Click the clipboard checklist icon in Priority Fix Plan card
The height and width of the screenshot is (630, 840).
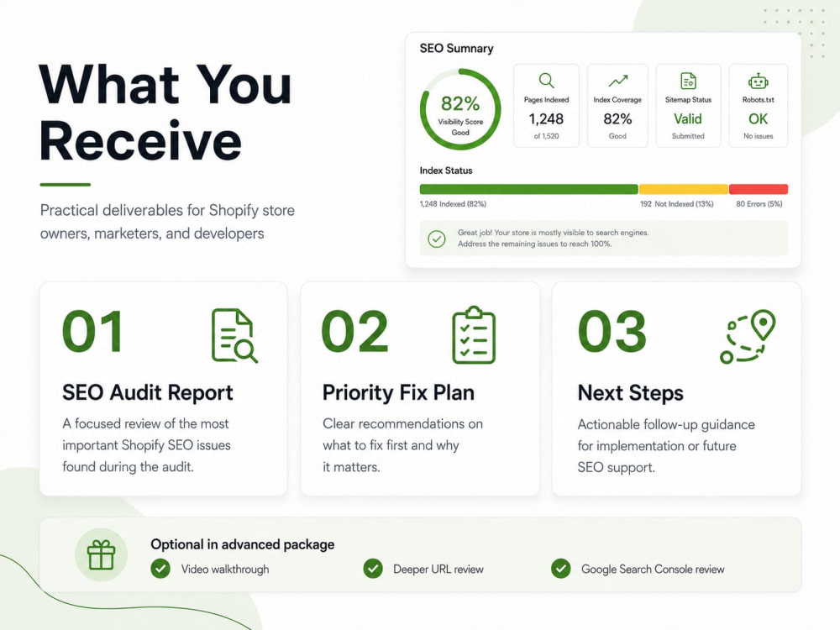coord(474,335)
